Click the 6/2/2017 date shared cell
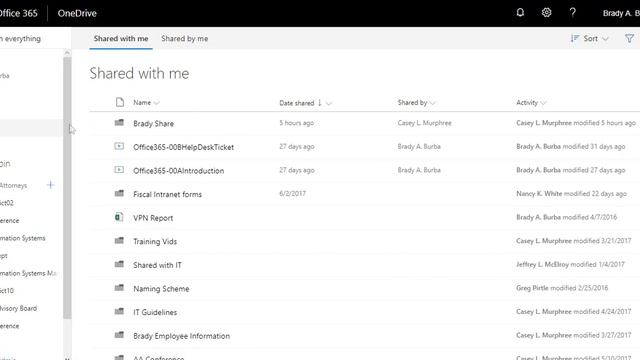Screen dimensions: 640x360 point(292,193)
